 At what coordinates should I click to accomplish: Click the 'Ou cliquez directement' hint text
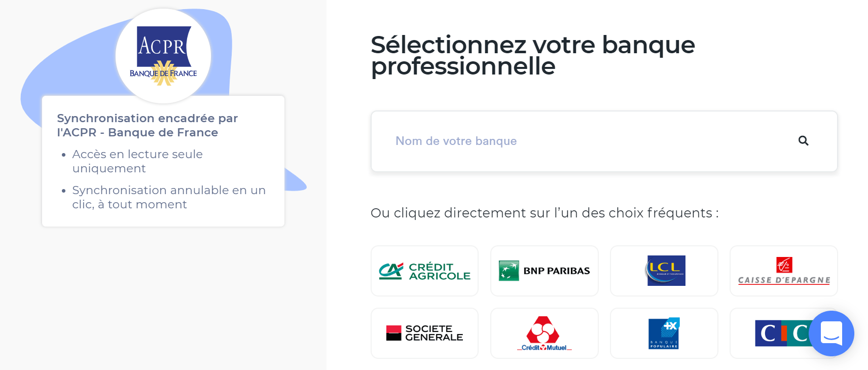point(544,213)
